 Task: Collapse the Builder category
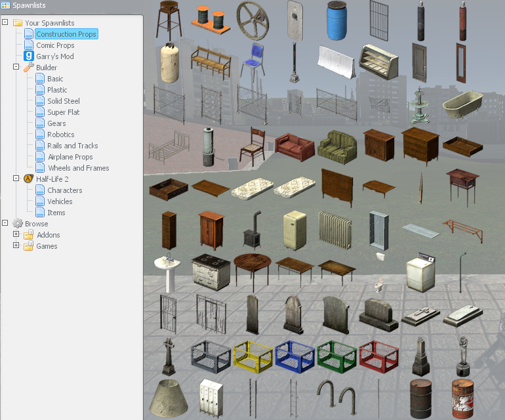tap(16, 66)
